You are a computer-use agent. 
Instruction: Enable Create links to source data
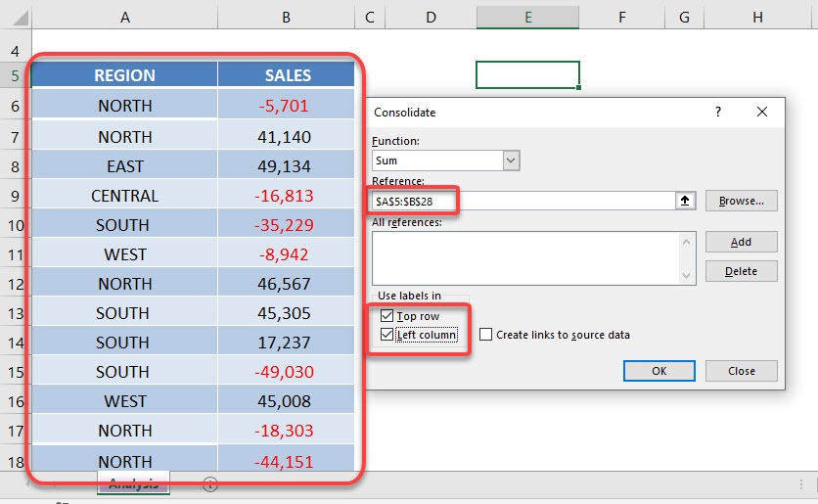coord(485,335)
